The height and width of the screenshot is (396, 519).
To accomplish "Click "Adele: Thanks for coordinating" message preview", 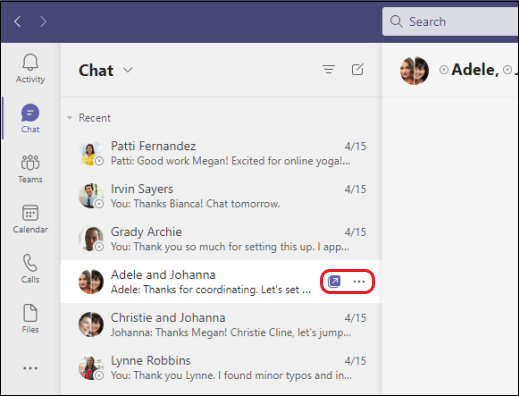I will click(x=211, y=289).
